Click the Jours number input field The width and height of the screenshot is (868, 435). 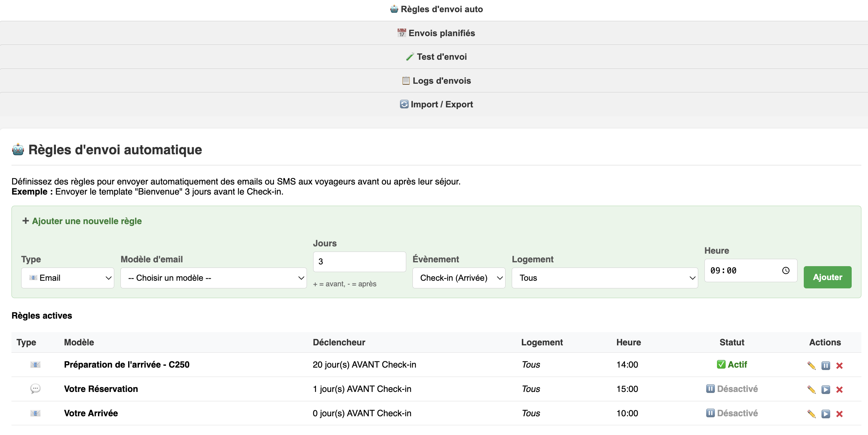click(x=359, y=262)
